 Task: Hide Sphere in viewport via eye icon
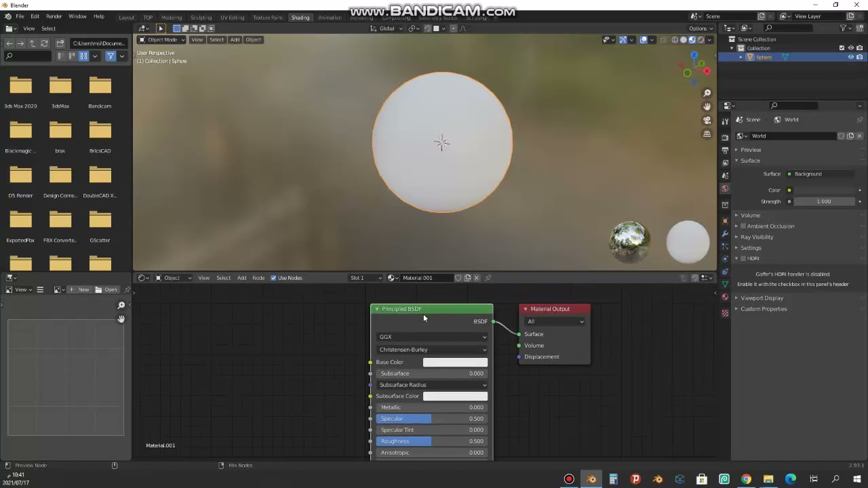pos(851,58)
